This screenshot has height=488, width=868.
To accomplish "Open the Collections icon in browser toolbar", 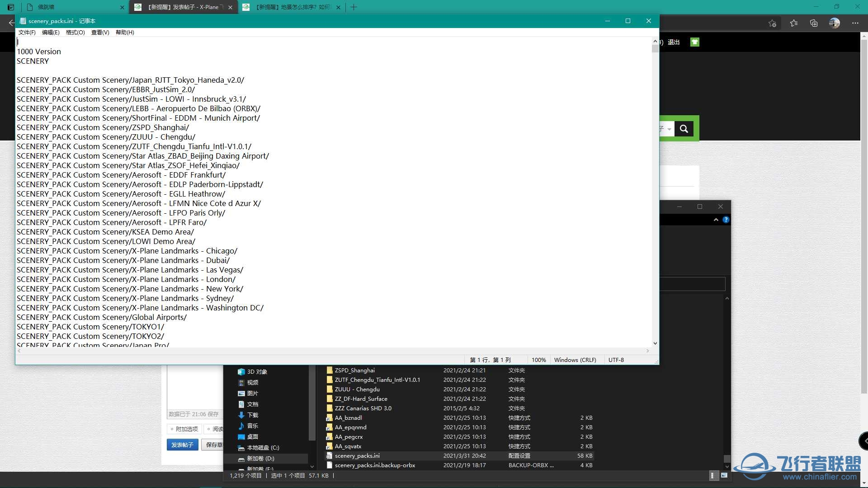I will click(814, 23).
